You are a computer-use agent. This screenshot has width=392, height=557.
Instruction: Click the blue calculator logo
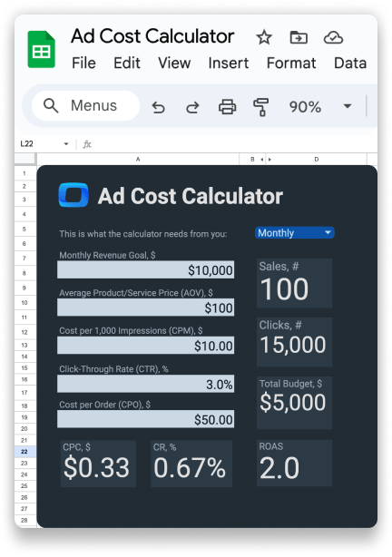[x=73, y=195]
